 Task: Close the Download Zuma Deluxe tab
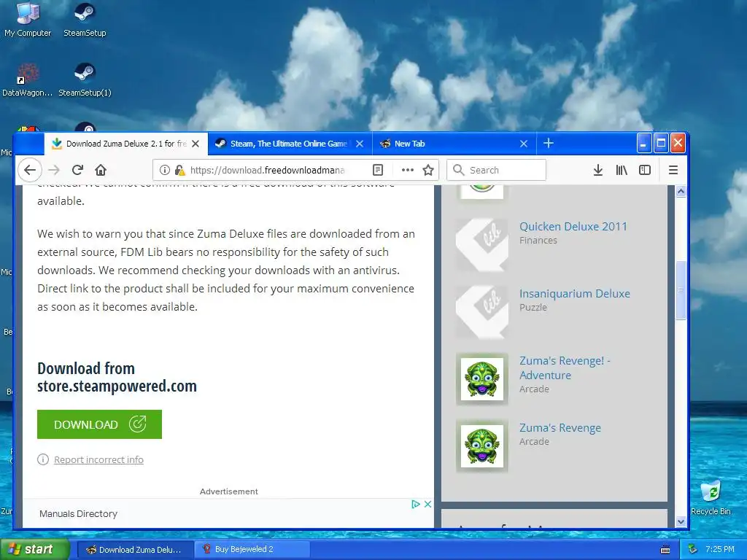pyautogui.click(x=196, y=144)
